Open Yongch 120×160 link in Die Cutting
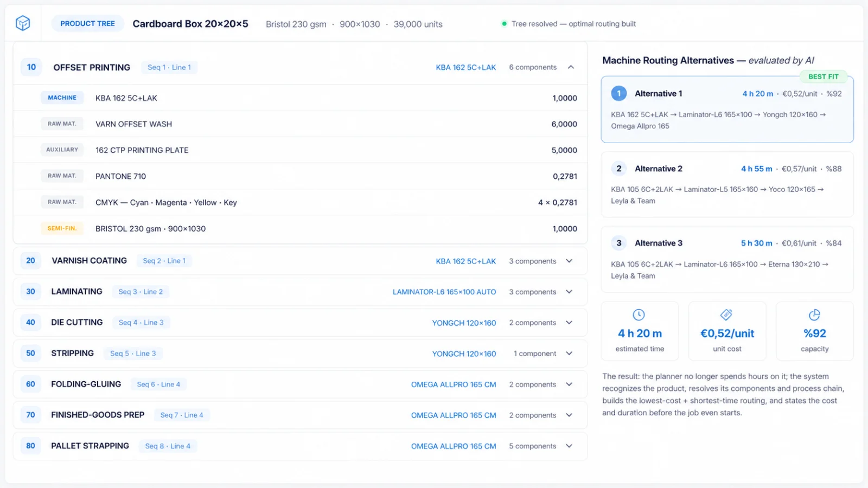868x488 pixels. tap(464, 323)
